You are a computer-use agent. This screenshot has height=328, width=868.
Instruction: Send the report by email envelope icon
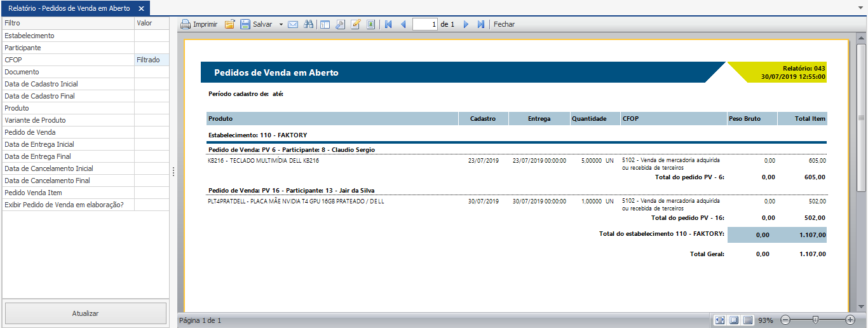pos(293,24)
